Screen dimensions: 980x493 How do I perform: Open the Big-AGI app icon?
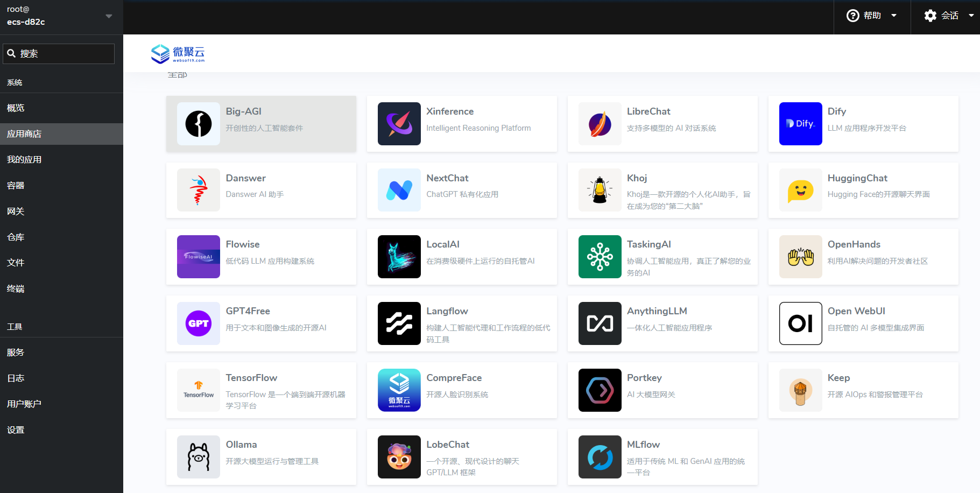199,124
